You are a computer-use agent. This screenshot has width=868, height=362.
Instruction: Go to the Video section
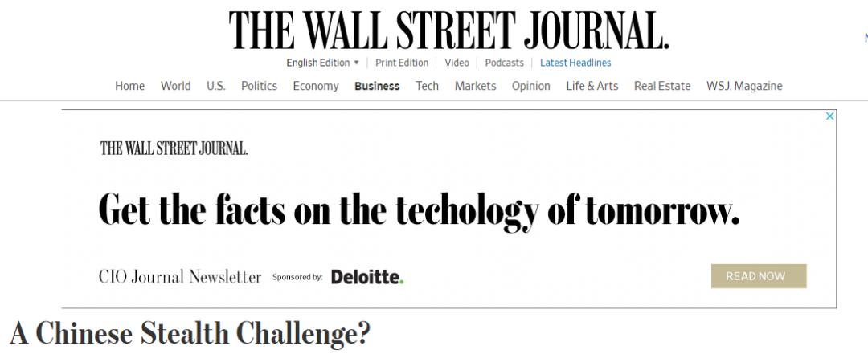(457, 63)
